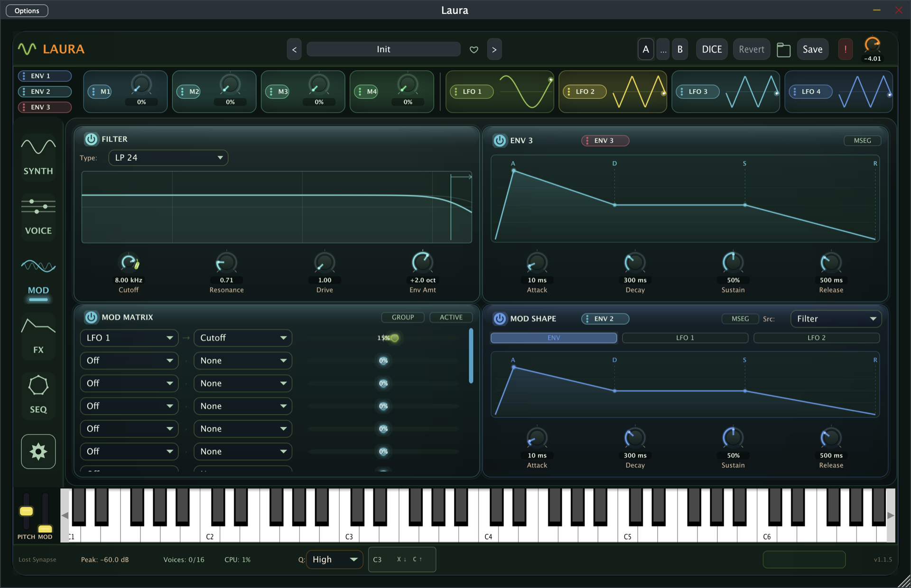Open the SEQ hexagon page icon

(38, 395)
